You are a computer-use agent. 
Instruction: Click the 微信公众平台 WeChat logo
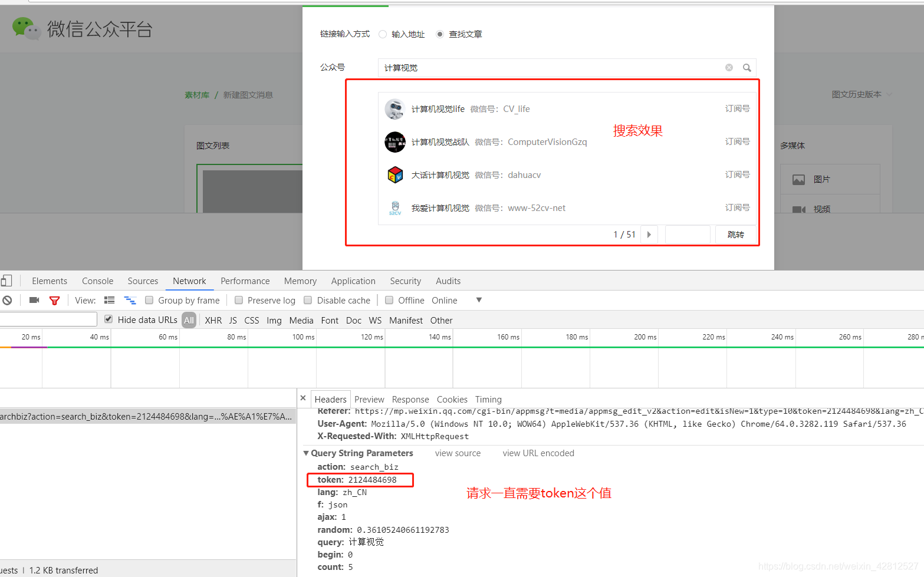27,29
